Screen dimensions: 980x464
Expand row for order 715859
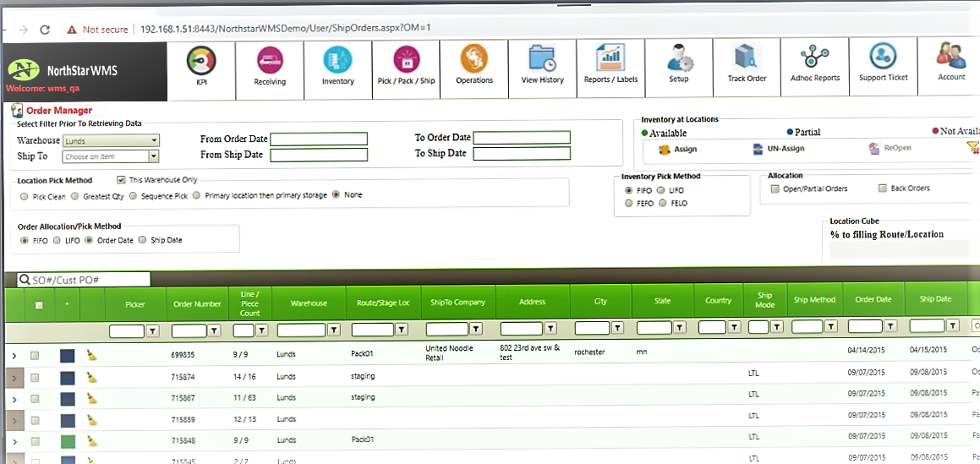(14, 421)
